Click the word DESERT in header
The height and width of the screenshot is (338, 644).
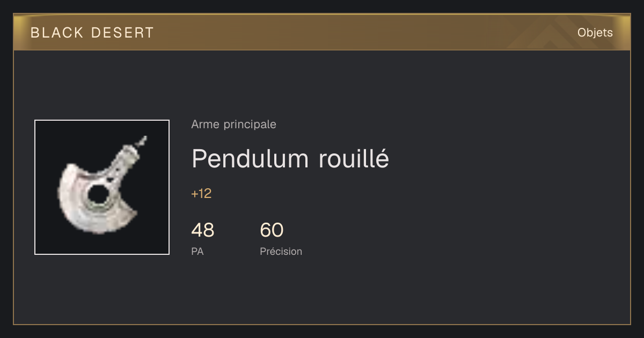(x=123, y=33)
